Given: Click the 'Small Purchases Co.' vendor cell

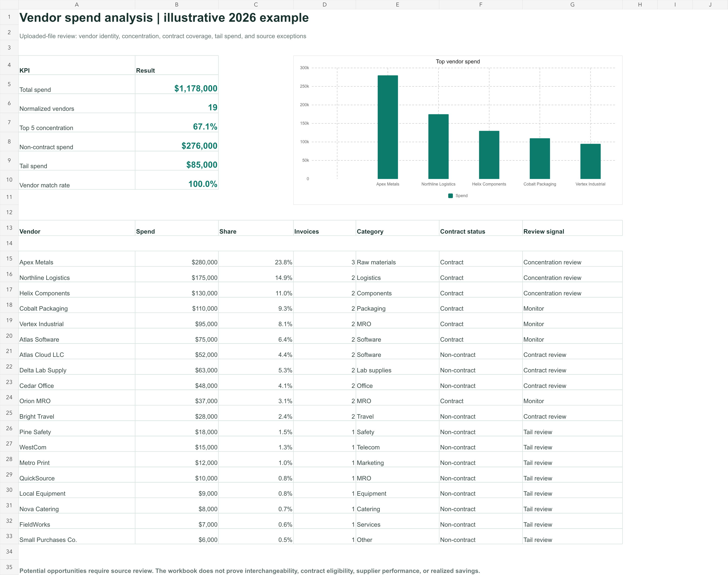Looking at the screenshot, I should [77, 537].
